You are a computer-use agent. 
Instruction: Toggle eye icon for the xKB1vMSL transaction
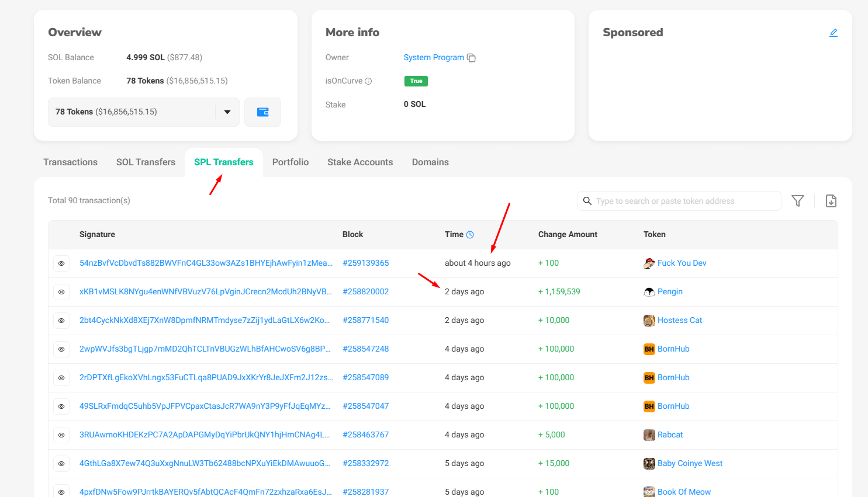coord(61,292)
